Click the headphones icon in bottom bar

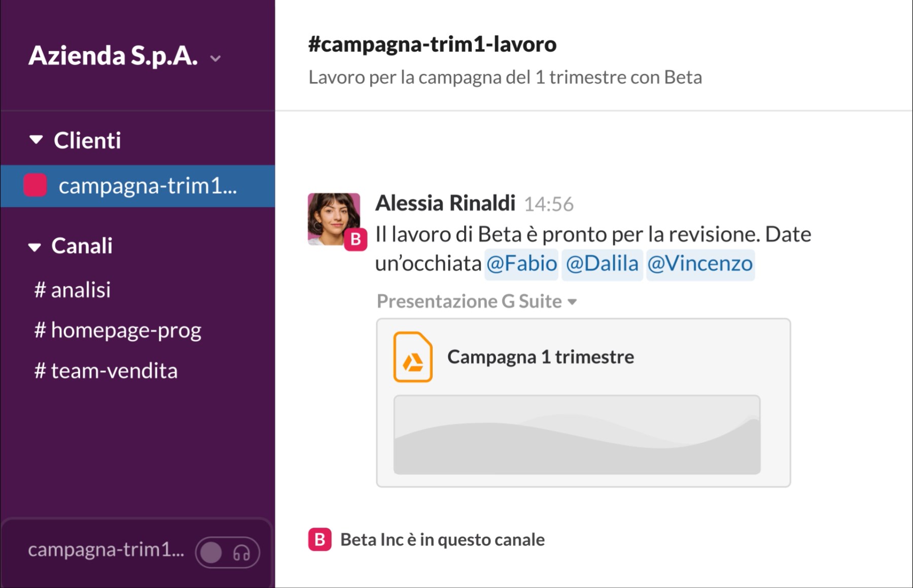(241, 553)
